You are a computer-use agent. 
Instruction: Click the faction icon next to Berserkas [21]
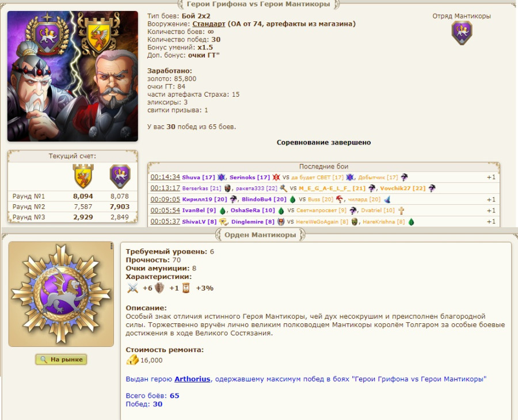click(x=227, y=188)
